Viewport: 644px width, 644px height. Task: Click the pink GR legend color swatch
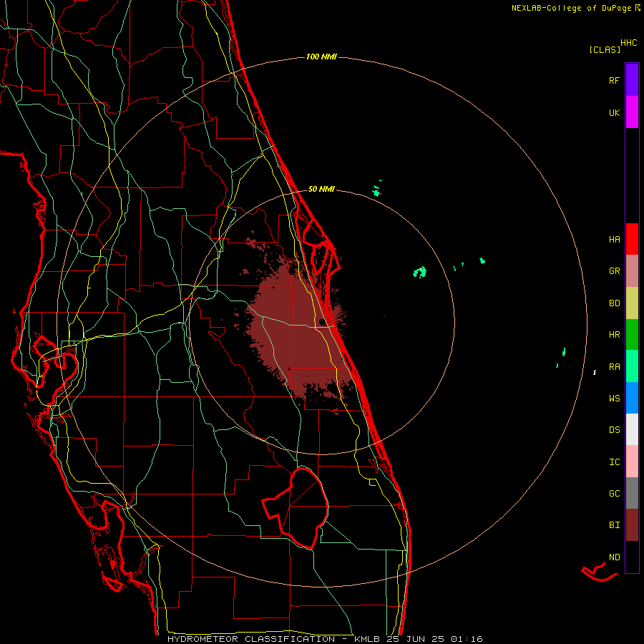(632, 271)
